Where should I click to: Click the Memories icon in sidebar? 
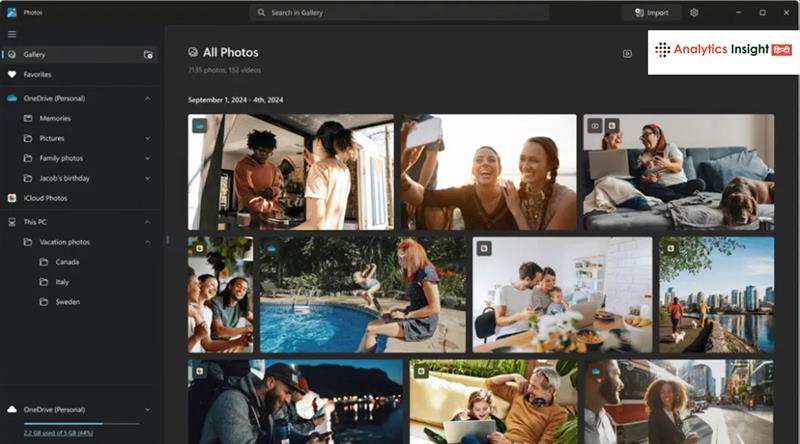[x=28, y=118]
